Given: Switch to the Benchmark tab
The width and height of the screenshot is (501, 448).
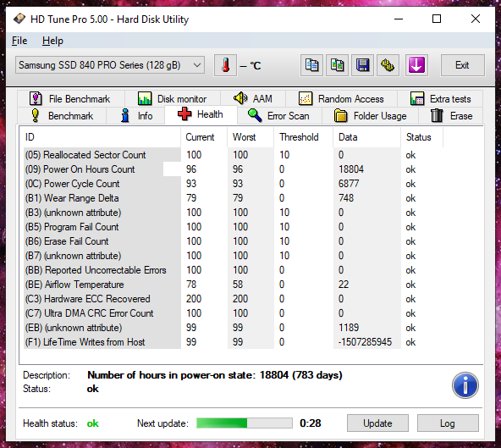Looking at the screenshot, I should click(x=62, y=115).
